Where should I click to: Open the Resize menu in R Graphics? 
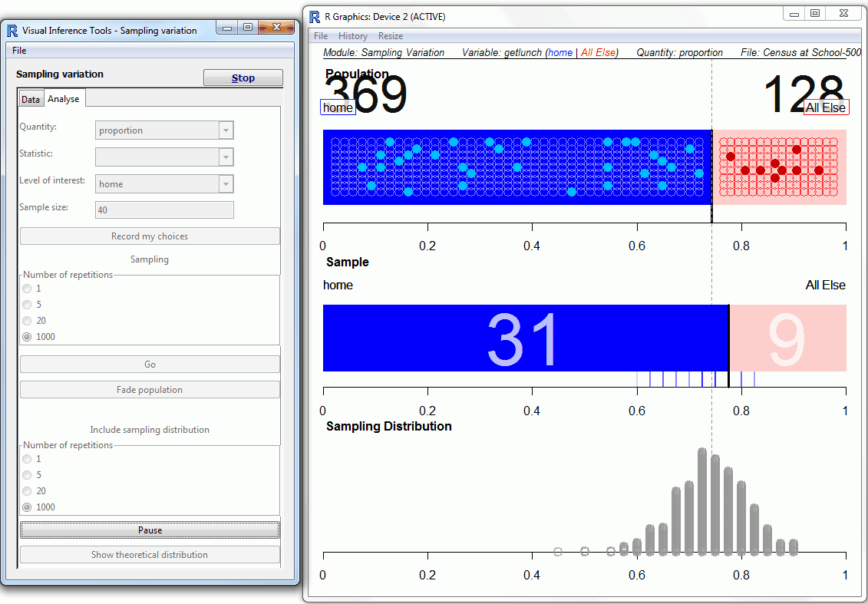click(390, 36)
